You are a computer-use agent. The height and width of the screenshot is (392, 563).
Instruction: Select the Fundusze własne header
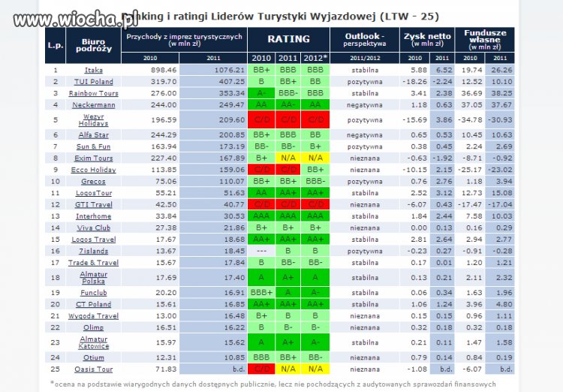click(x=485, y=40)
